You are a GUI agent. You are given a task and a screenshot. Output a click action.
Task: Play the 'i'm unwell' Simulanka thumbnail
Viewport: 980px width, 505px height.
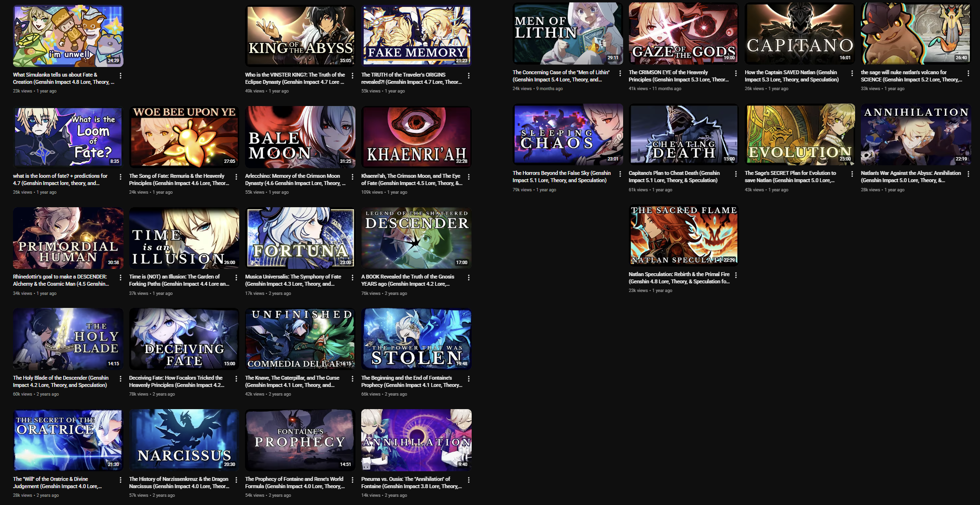[x=68, y=36]
